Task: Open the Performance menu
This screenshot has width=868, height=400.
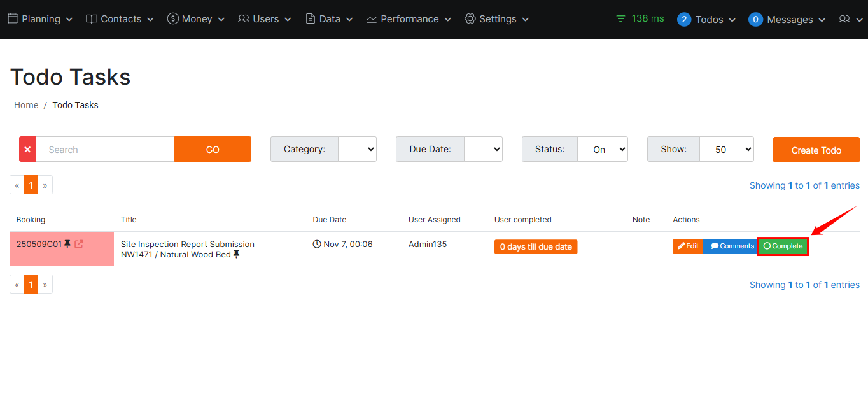Action: [x=409, y=19]
